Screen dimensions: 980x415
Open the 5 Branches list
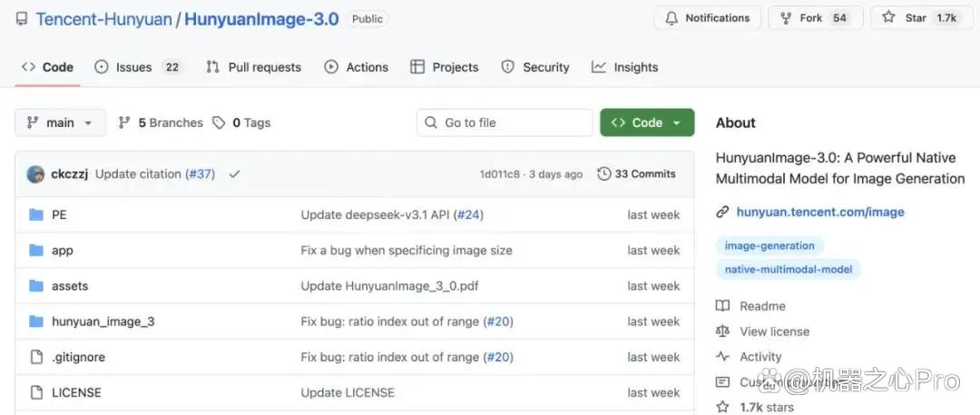click(x=161, y=123)
